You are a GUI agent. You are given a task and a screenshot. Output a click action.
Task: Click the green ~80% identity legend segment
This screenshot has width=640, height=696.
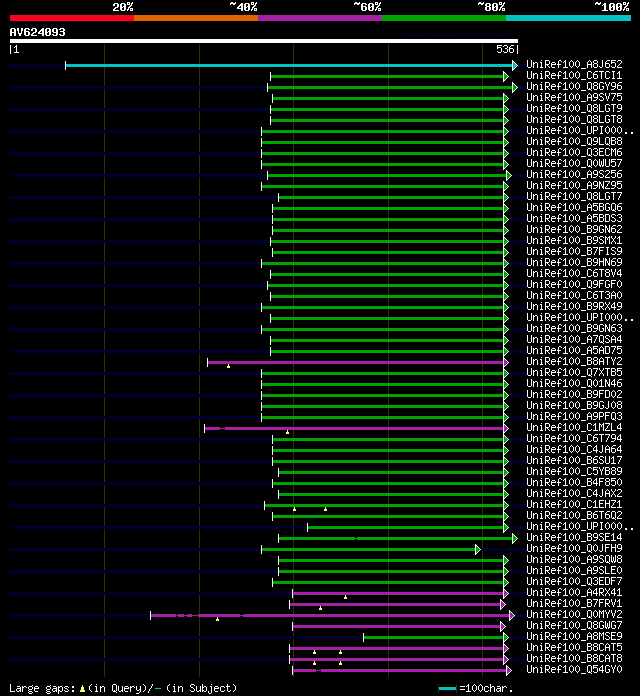[x=444, y=18]
